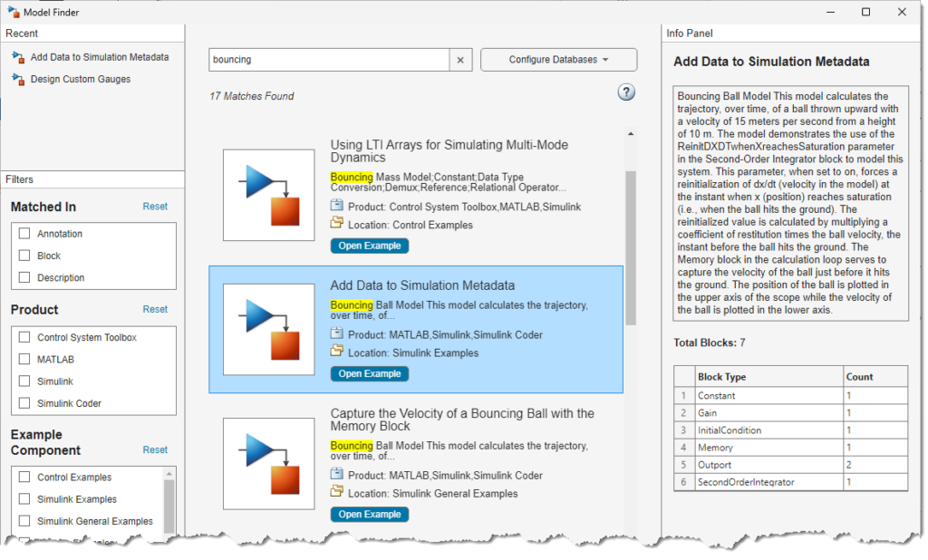The image size is (928, 560).
Task: Click product icon in Capture the Velocity result
Action: [337, 474]
